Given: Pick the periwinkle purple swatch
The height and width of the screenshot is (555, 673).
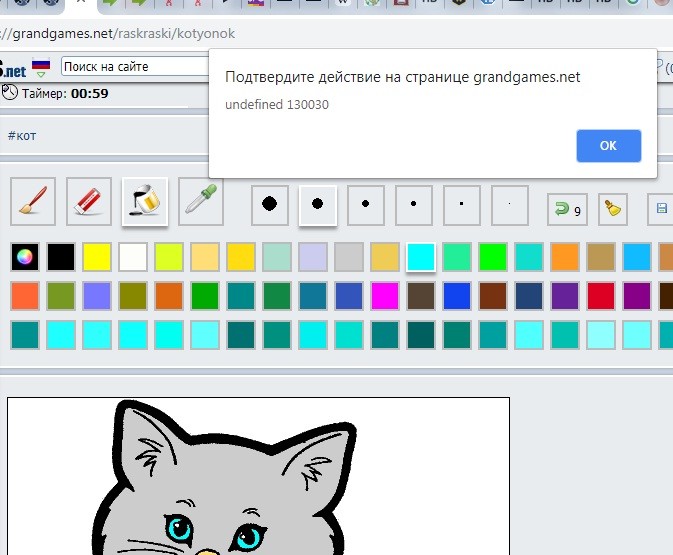Looking at the screenshot, I should [97, 295].
